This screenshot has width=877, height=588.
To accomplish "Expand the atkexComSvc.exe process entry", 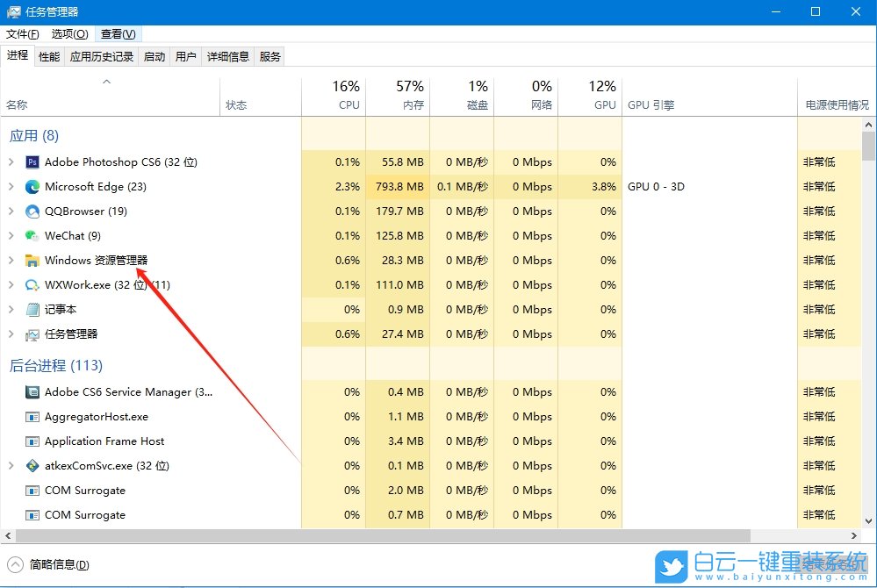I will (x=11, y=465).
